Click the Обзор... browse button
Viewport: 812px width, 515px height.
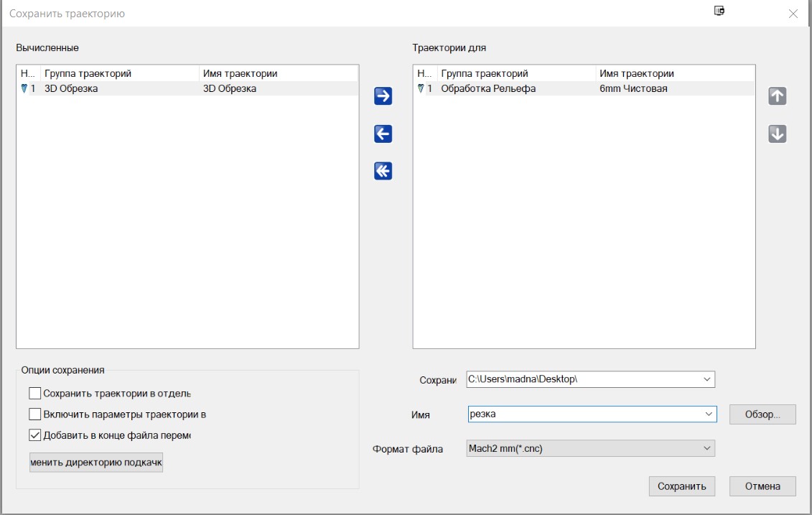click(762, 414)
